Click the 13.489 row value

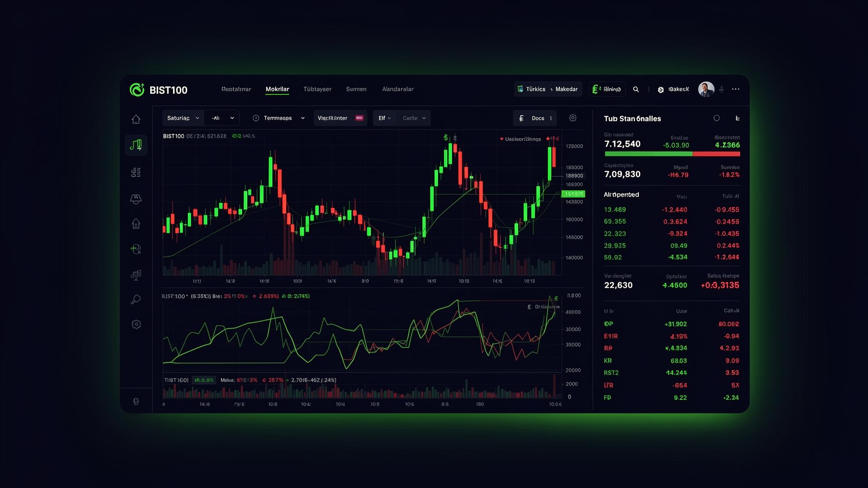(x=615, y=210)
